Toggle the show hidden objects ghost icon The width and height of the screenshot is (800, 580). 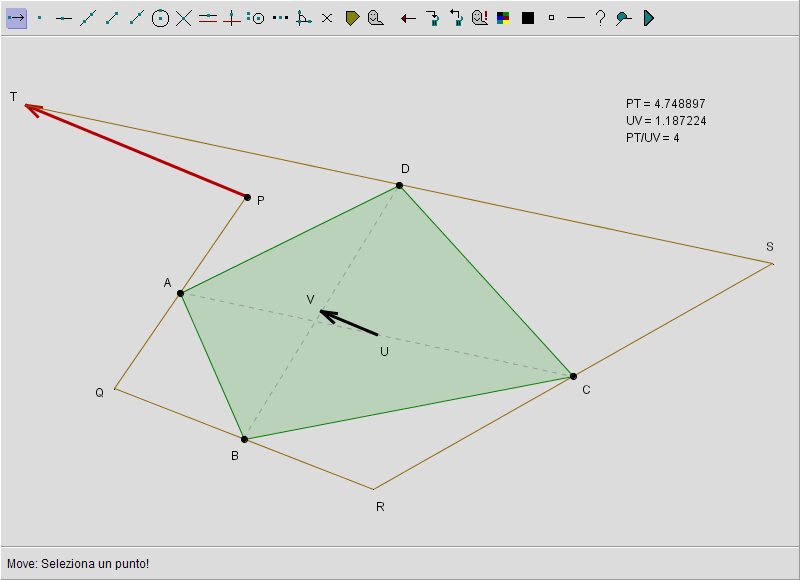click(x=480, y=18)
